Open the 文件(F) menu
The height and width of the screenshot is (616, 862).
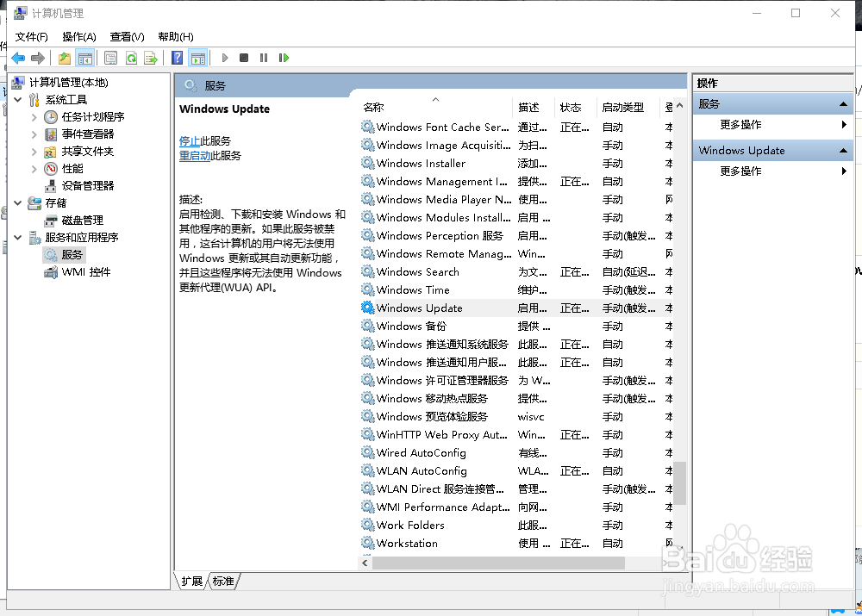click(x=31, y=37)
